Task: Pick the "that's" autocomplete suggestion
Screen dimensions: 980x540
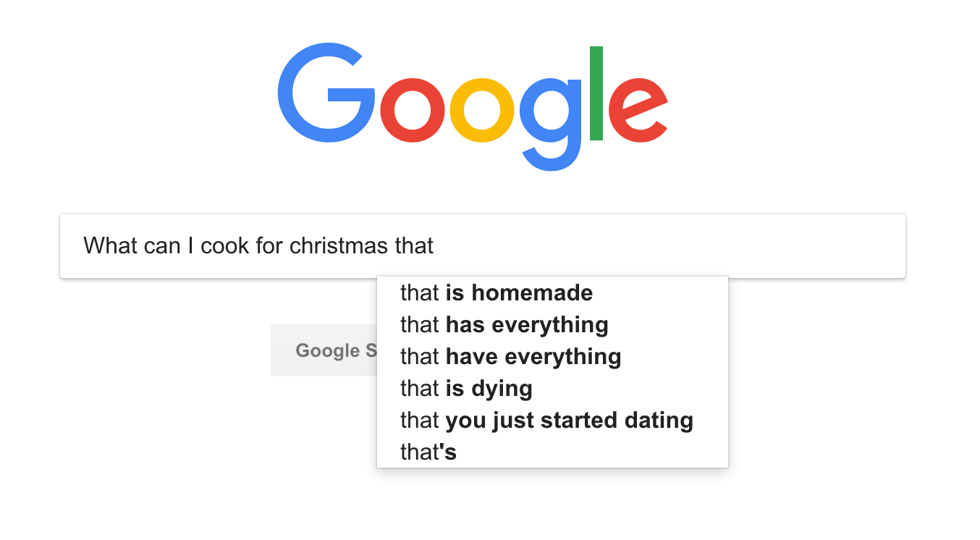Action: pos(428,452)
